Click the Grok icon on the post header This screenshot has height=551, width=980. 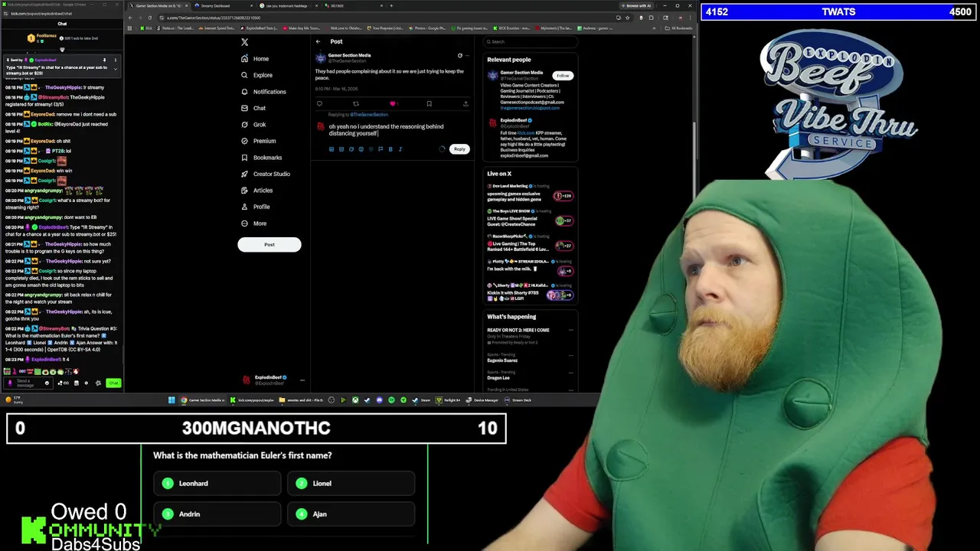pyautogui.click(x=459, y=56)
